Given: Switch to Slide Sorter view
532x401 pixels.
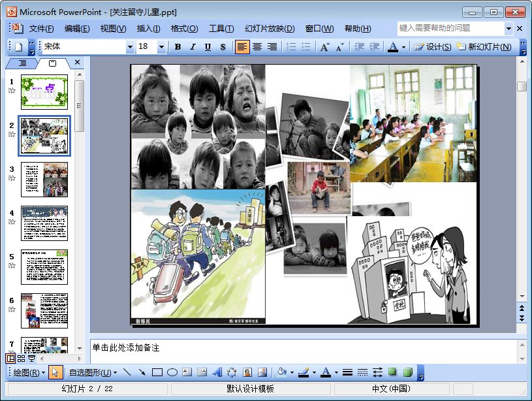Looking at the screenshot, I should [x=22, y=358].
